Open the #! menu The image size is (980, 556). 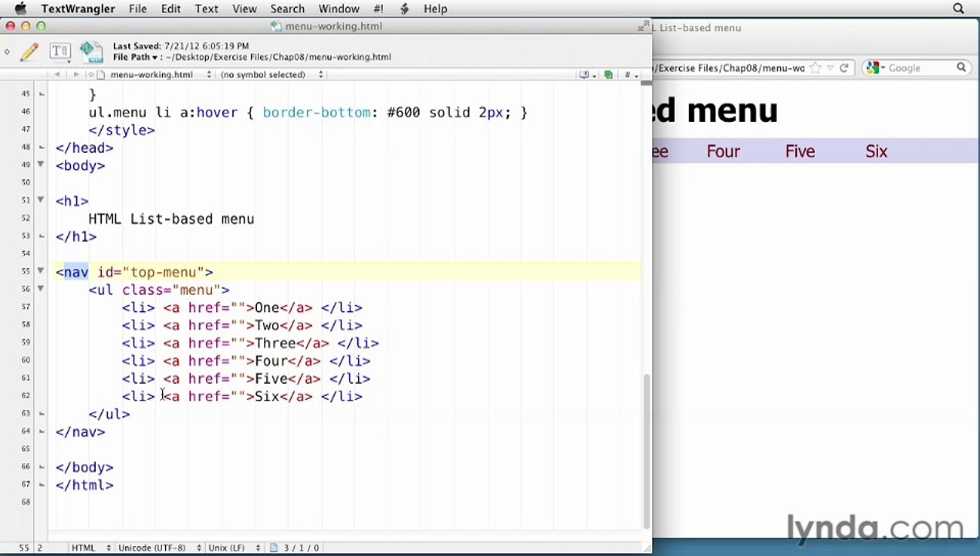coord(378,8)
